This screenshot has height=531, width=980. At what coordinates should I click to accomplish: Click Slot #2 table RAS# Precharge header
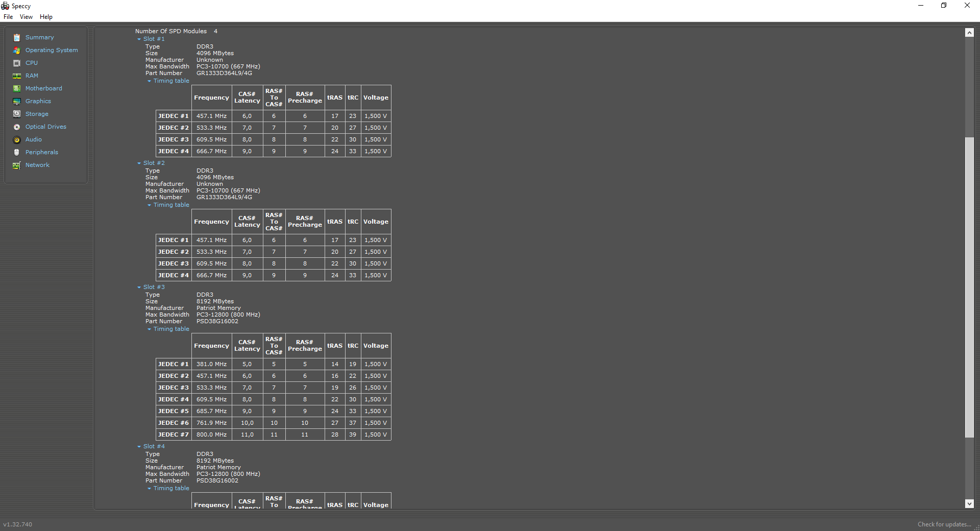click(305, 222)
